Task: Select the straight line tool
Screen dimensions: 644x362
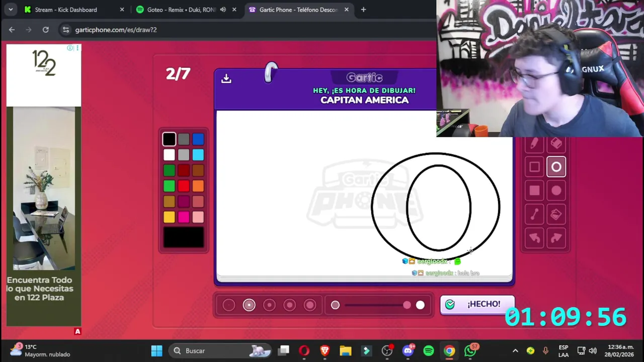Action: 534,215
